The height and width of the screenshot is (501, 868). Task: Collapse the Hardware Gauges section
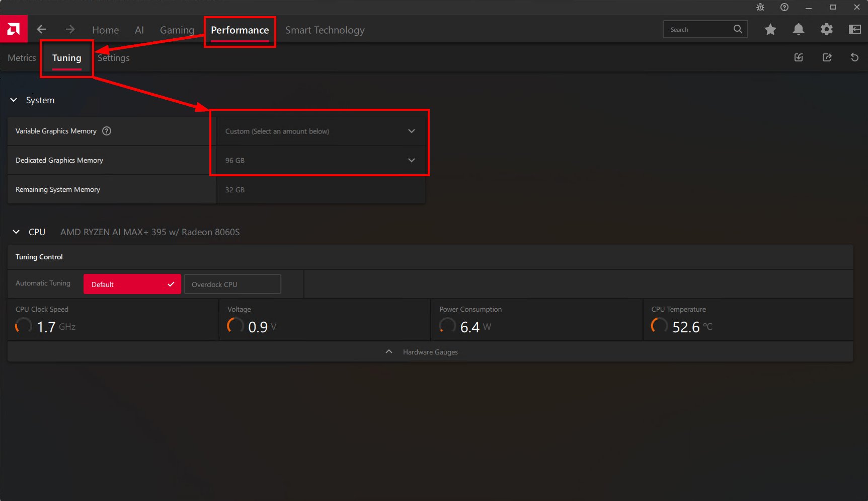pos(388,351)
